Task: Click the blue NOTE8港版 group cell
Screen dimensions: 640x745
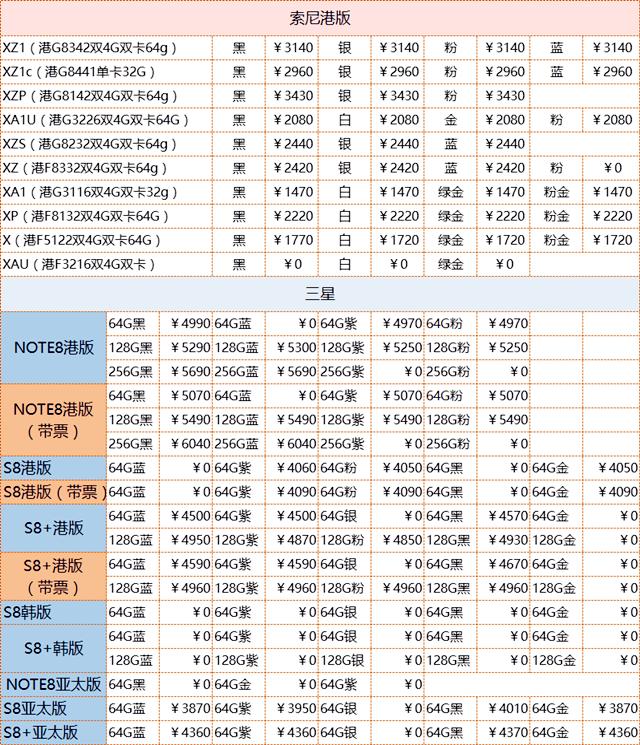Action: coord(54,347)
